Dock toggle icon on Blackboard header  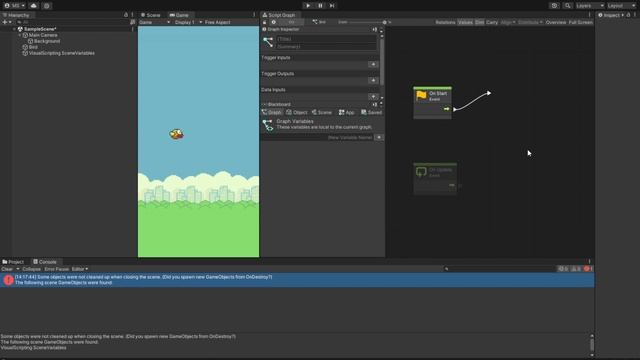(374, 104)
